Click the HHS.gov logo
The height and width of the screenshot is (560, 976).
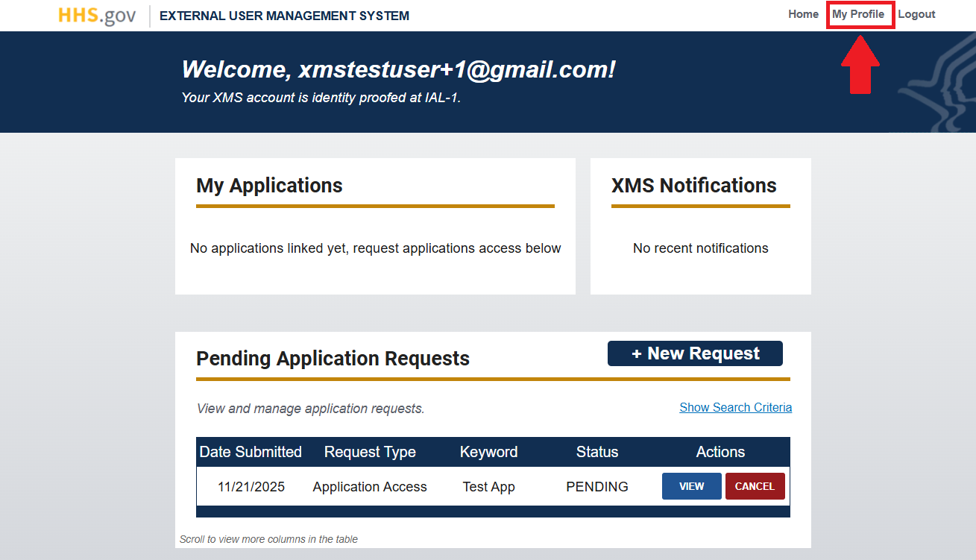tap(97, 15)
